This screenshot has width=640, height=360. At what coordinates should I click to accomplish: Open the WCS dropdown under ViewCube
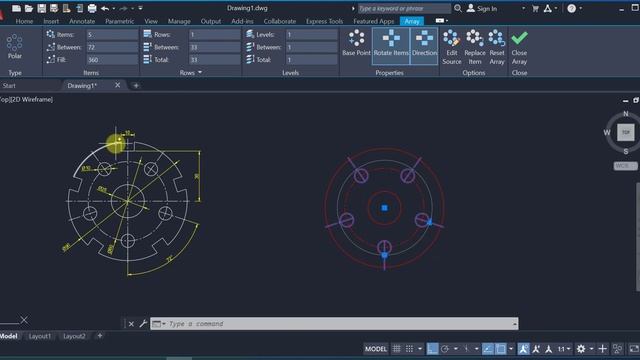click(x=625, y=166)
